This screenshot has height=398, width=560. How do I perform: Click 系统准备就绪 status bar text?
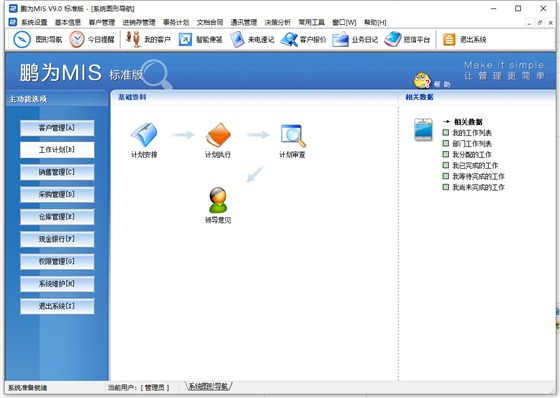click(28, 388)
